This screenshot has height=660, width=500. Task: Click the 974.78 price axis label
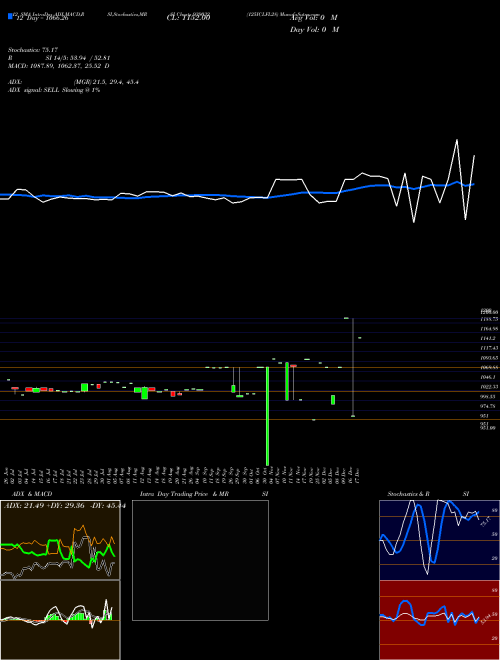point(489,406)
